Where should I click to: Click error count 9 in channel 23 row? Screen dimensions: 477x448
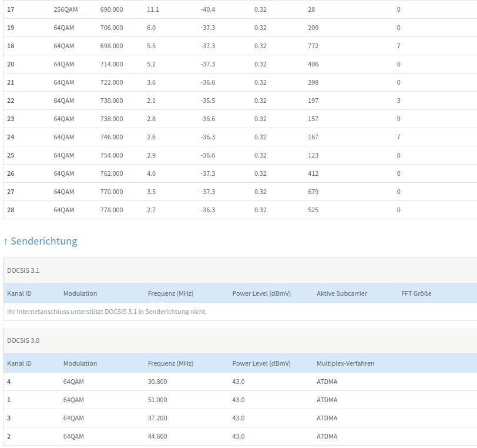point(398,119)
